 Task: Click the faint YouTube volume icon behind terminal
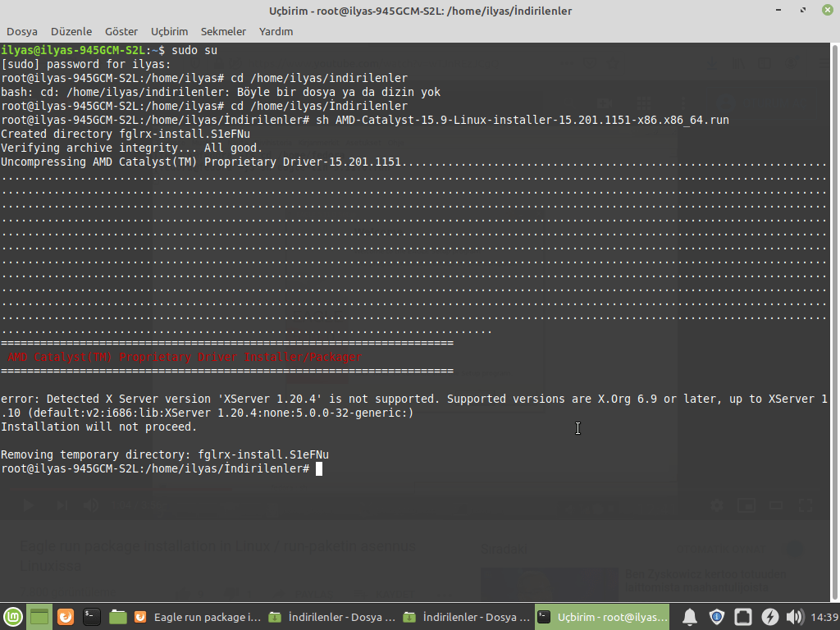[x=90, y=505]
